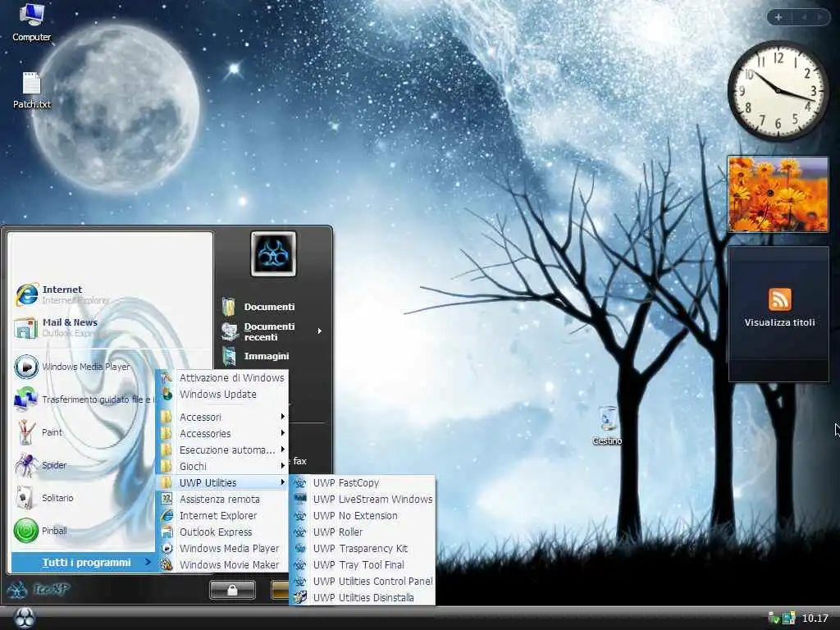Expand Tutti i programmi list
This screenshot has height=630, width=840.
(84, 563)
